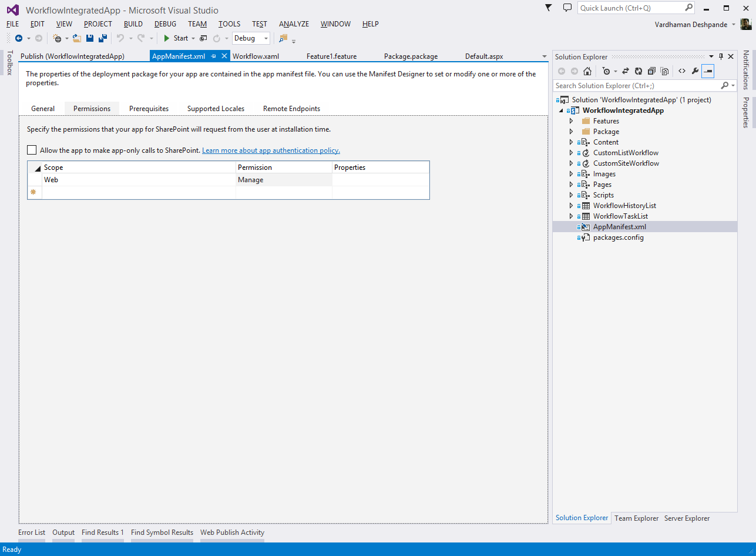Image resolution: width=756 pixels, height=556 pixels.
Task: Click the Show All Files icon
Action: pyautogui.click(x=664, y=71)
